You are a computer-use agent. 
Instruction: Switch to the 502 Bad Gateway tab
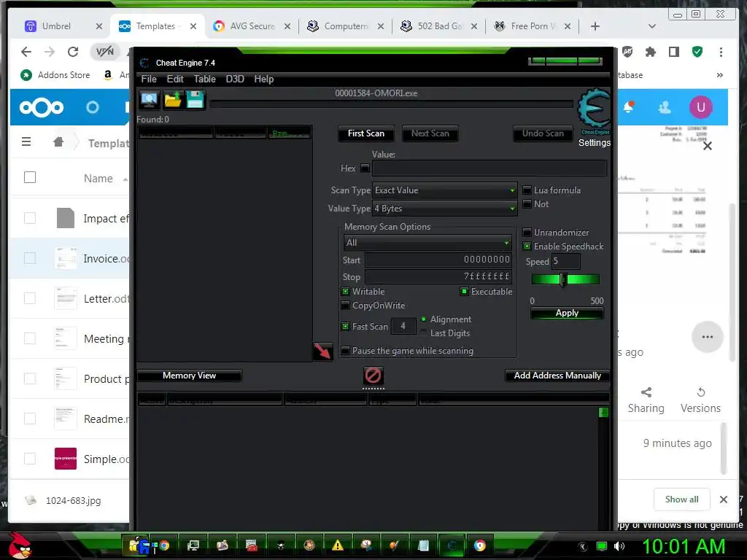438,26
